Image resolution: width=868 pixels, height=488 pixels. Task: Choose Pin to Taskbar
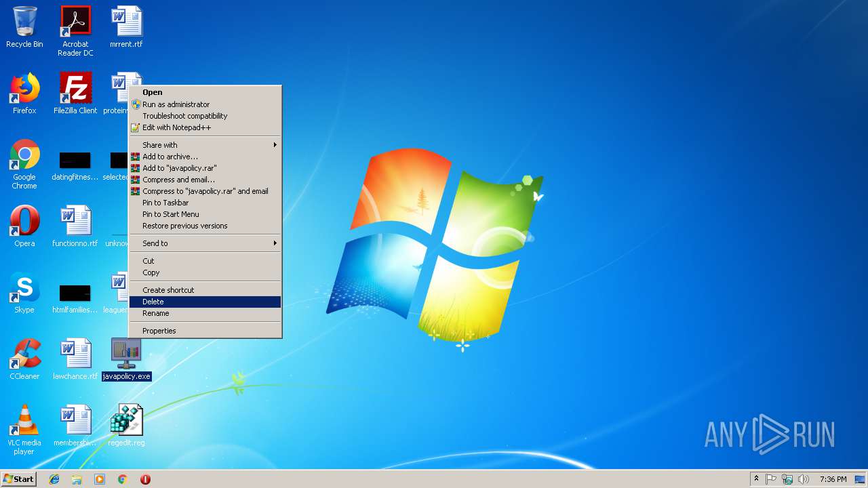[x=205, y=203]
